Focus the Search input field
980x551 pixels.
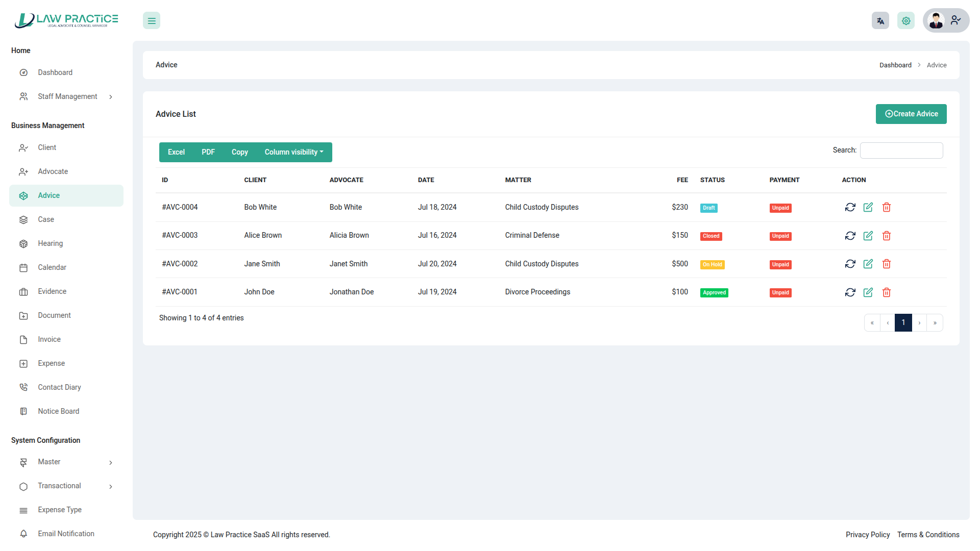pos(901,151)
